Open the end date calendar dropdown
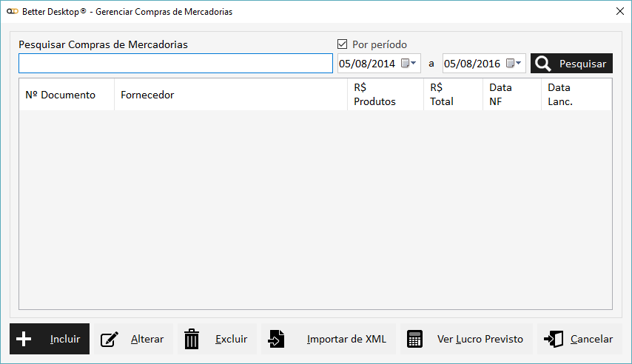 point(514,64)
